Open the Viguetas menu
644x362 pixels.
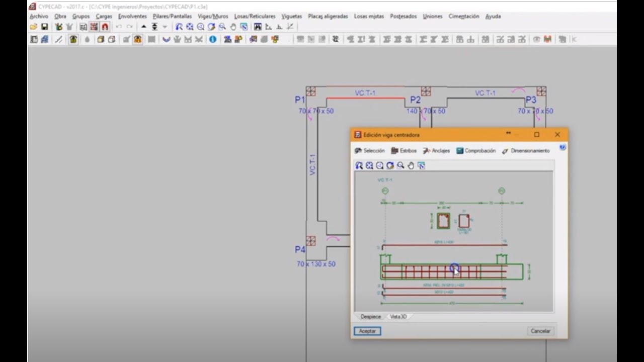[x=292, y=16]
